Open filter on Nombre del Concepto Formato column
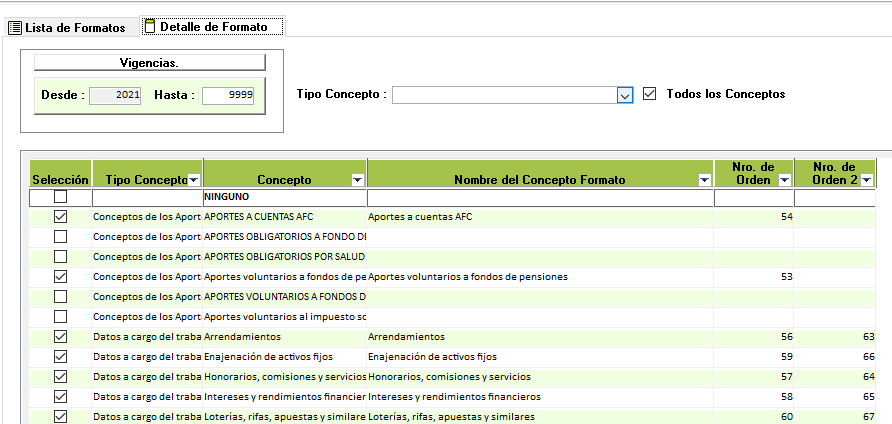The image size is (892, 424). [704, 180]
